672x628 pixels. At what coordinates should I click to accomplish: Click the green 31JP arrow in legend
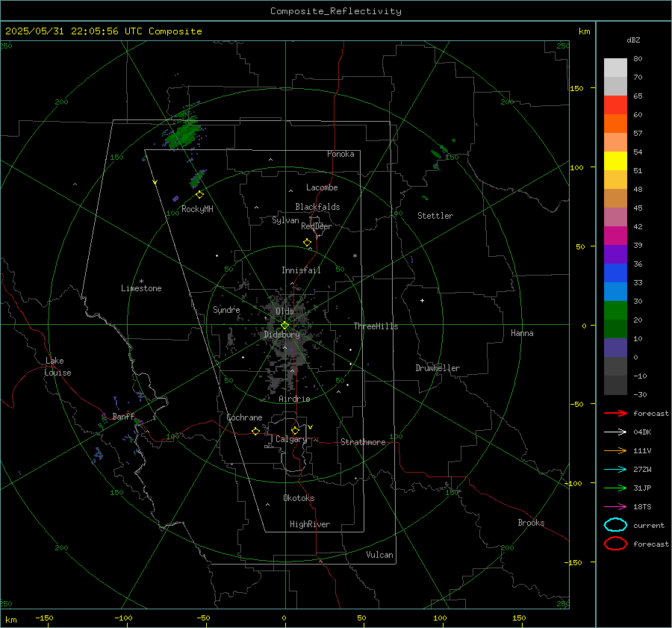(x=615, y=488)
